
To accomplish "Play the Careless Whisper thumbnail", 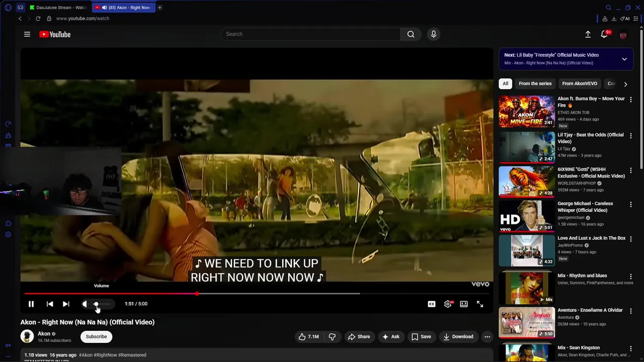I will click(x=527, y=216).
